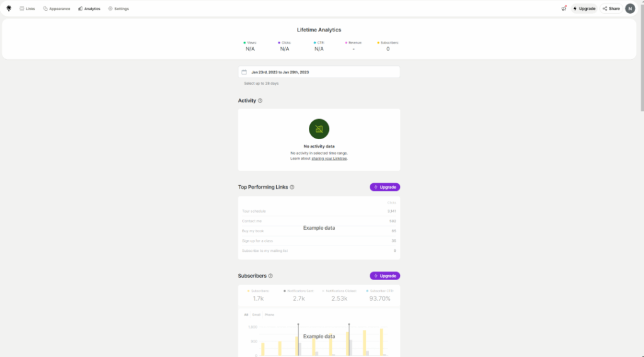The image size is (644, 357).
Task: Click Sign up for a class row
Action: (319, 241)
